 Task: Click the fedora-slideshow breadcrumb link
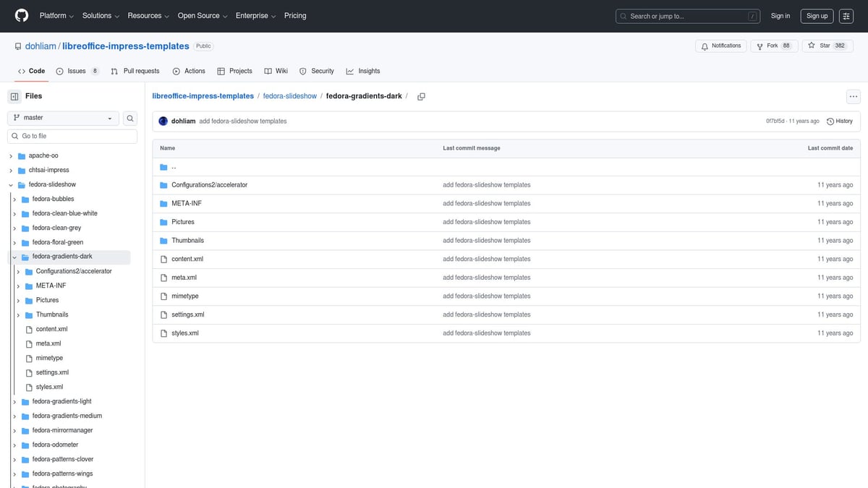click(x=290, y=96)
